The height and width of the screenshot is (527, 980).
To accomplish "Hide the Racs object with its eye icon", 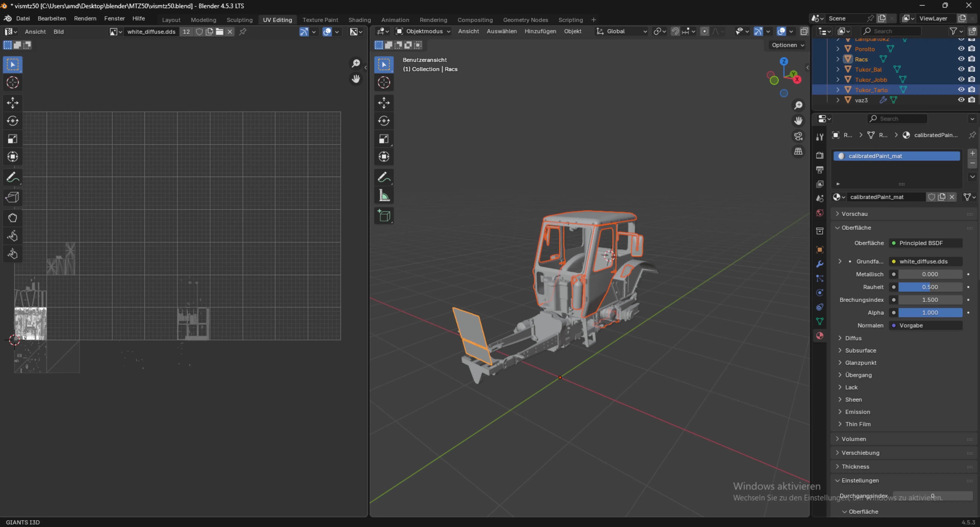I will (x=961, y=59).
